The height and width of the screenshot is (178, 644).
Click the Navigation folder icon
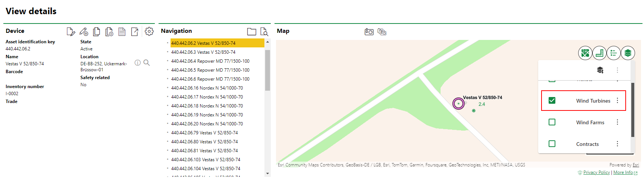coord(252,32)
